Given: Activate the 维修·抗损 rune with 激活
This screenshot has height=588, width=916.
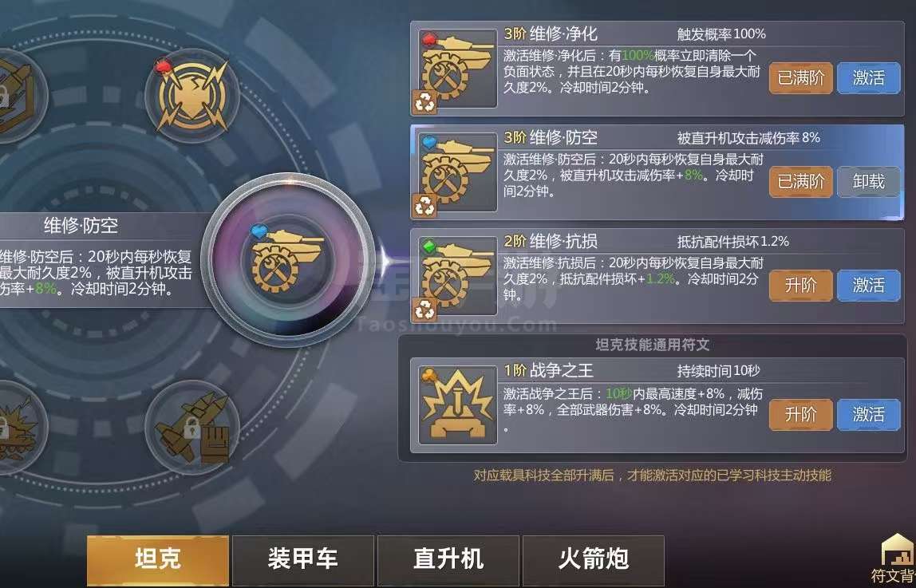Looking at the screenshot, I should pos(868,285).
